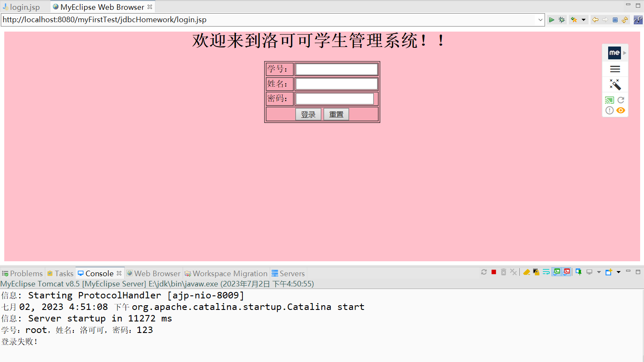Click Remove Launch trash icon in console toolbar

point(504,272)
